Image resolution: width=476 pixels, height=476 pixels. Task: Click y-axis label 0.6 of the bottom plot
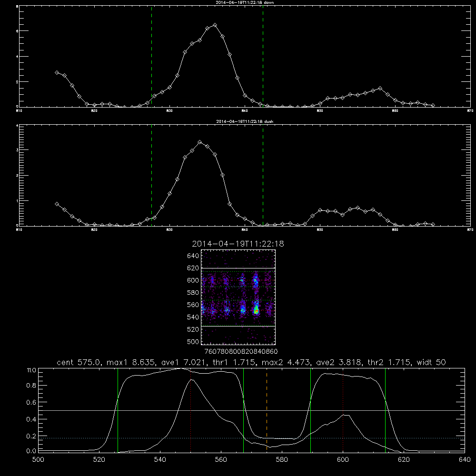tap(31, 402)
